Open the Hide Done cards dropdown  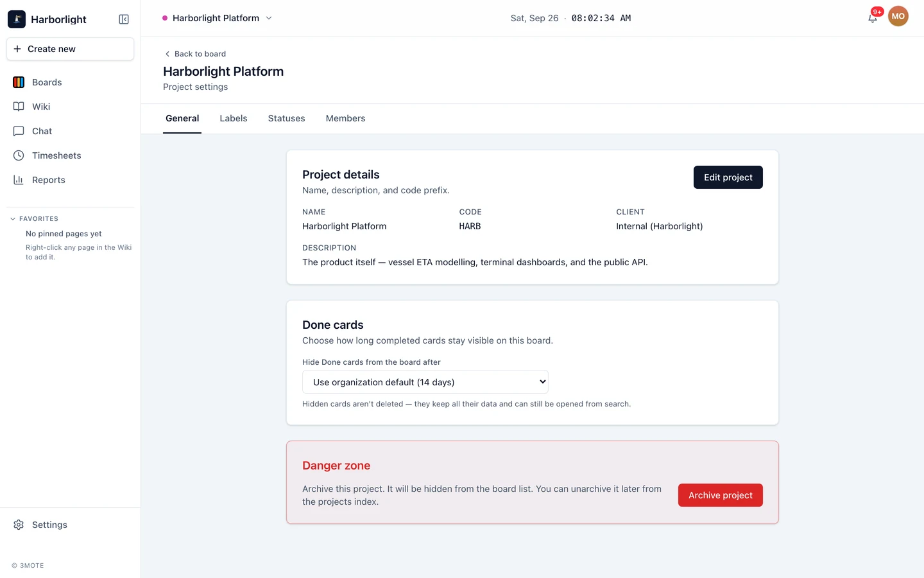pos(425,382)
